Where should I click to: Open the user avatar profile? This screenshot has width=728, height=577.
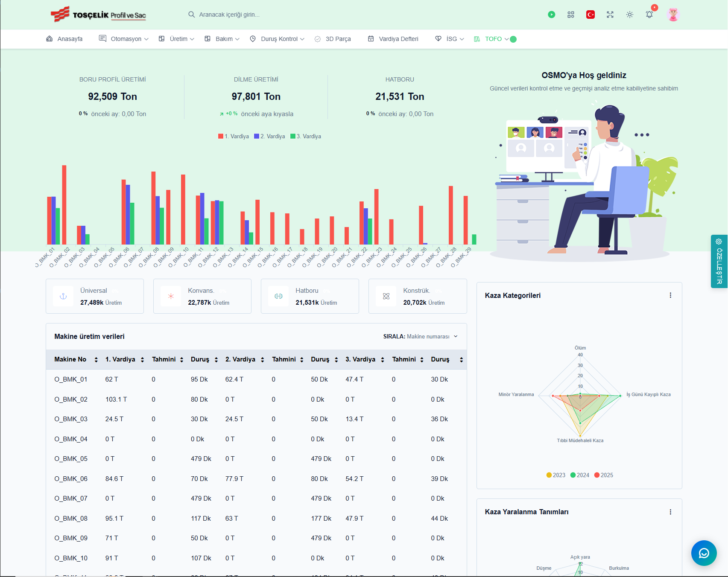click(x=673, y=15)
